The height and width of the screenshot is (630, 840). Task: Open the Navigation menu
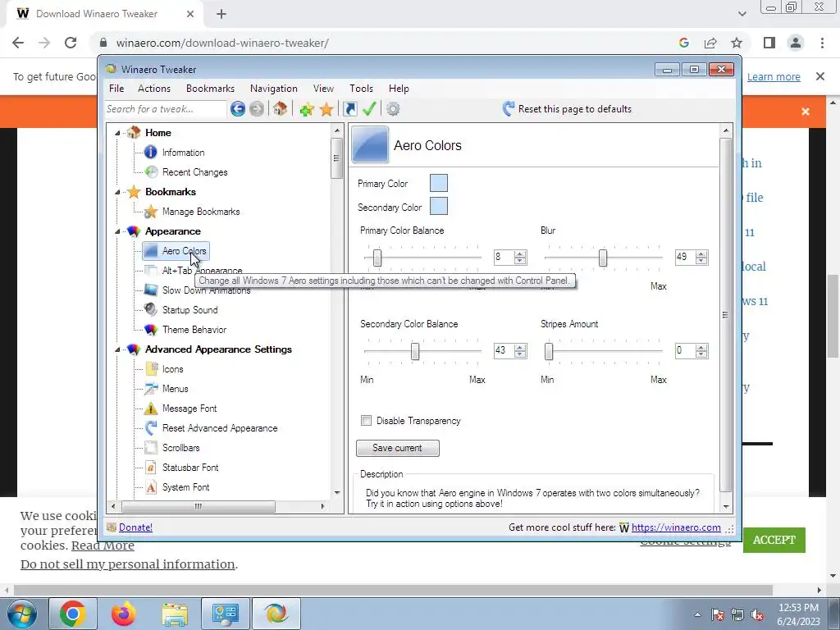(x=274, y=89)
